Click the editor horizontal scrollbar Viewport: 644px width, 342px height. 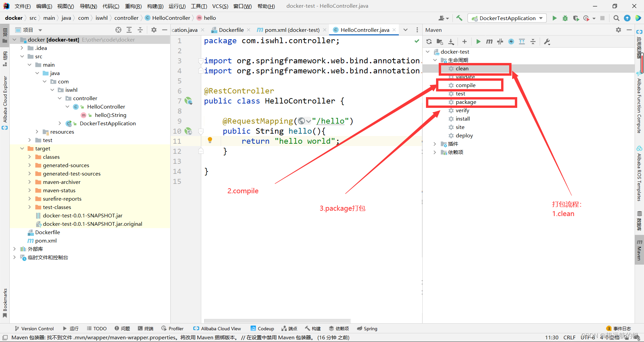[277, 321]
